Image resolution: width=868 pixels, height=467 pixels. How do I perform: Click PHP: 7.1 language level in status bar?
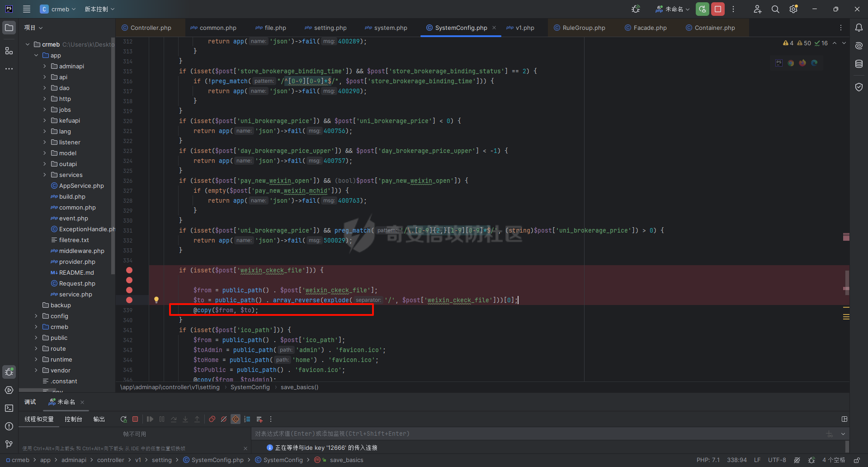pyautogui.click(x=708, y=460)
